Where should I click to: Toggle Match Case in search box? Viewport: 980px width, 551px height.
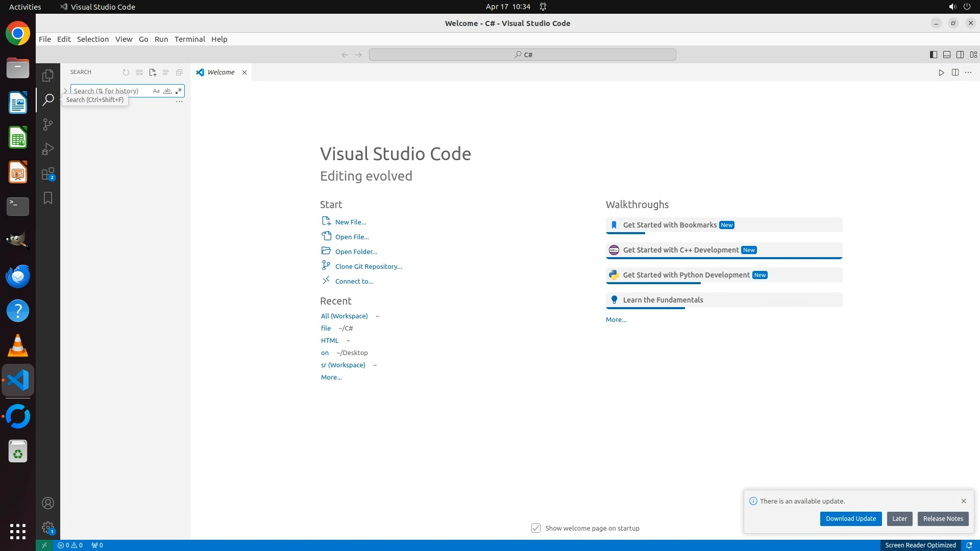156,91
